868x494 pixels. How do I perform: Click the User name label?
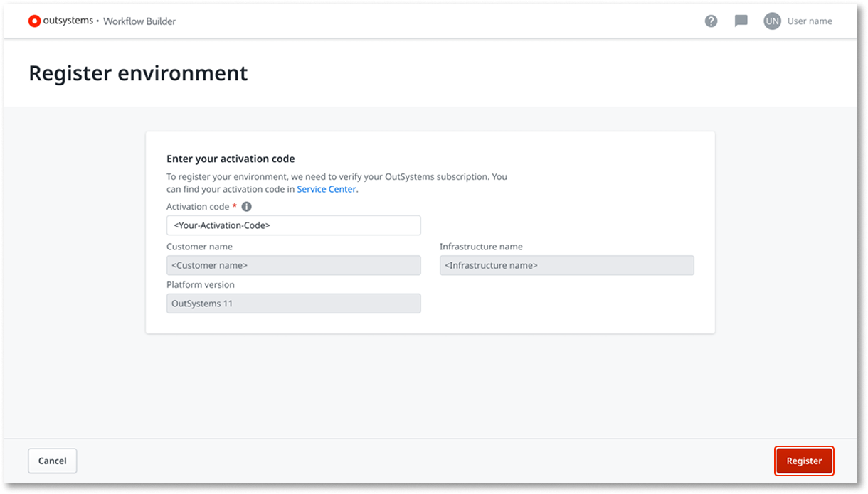(x=810, y=21)
